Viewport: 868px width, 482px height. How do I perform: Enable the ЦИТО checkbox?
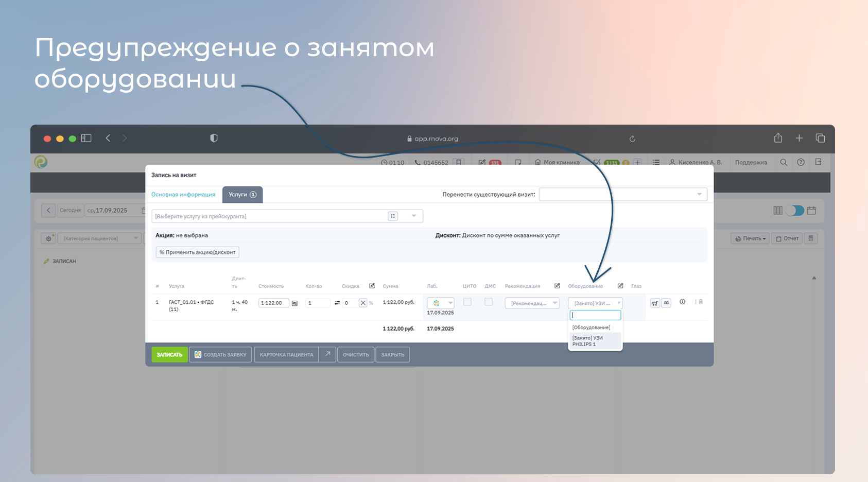pos(467,302)
